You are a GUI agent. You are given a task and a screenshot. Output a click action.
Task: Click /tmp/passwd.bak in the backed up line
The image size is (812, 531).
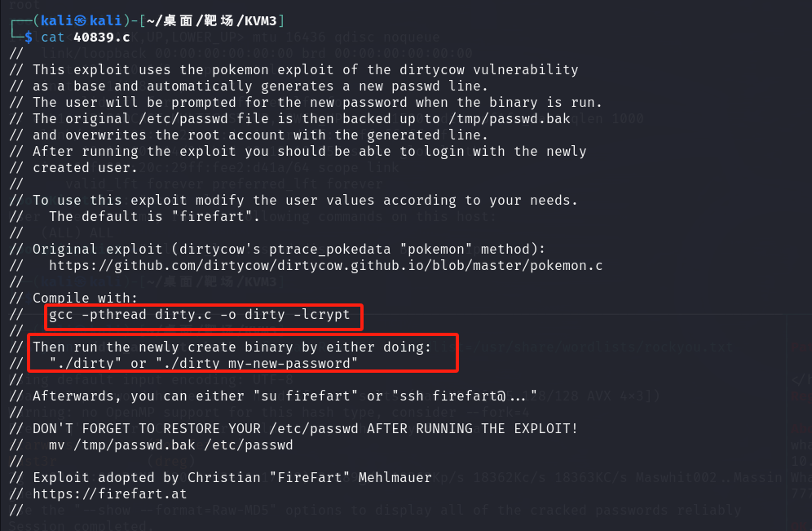[509, 118]
